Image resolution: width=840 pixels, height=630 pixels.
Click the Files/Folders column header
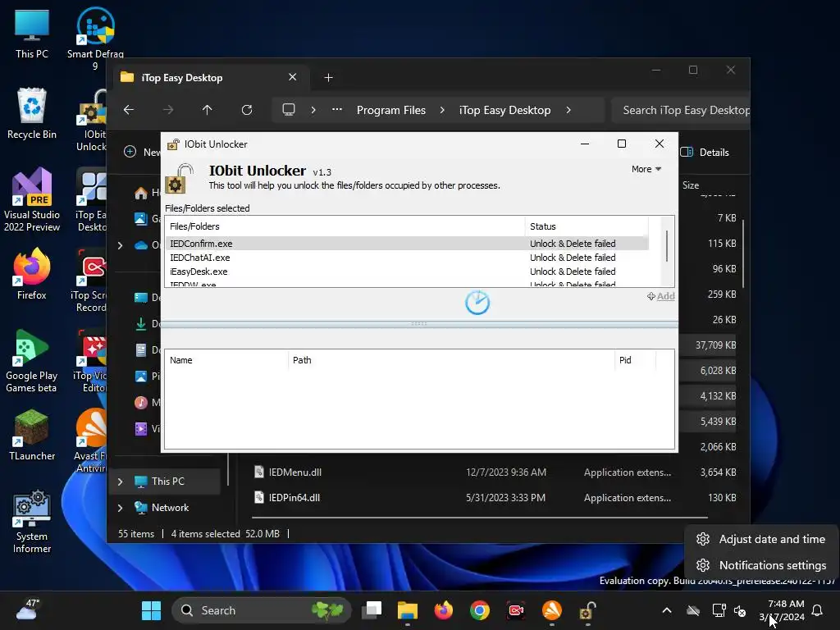pos(345,226)
